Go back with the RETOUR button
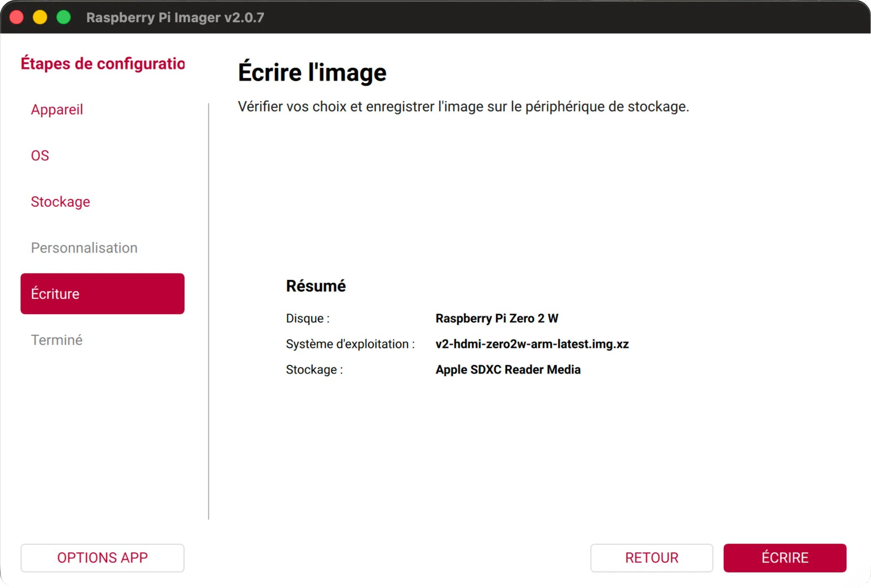Image resolution: width=871 pixels, height=588 pixels. 652,558
